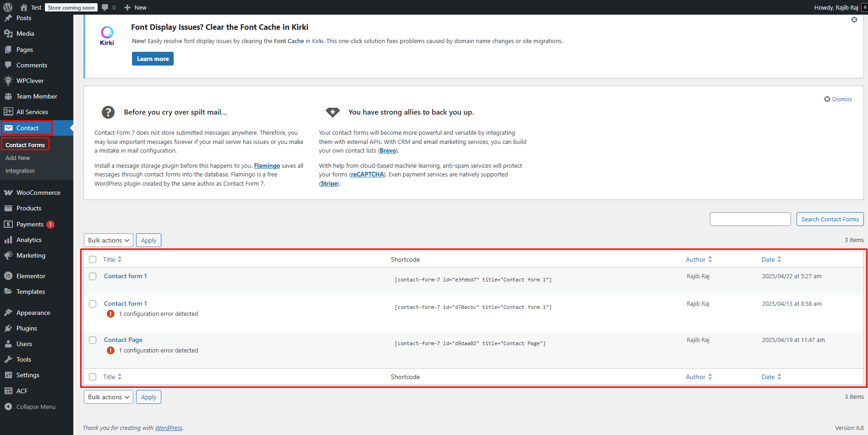This screenshot has height=435, width=868.
Task: Click the ACF icon in sidebar
Action: click(8, 391)
